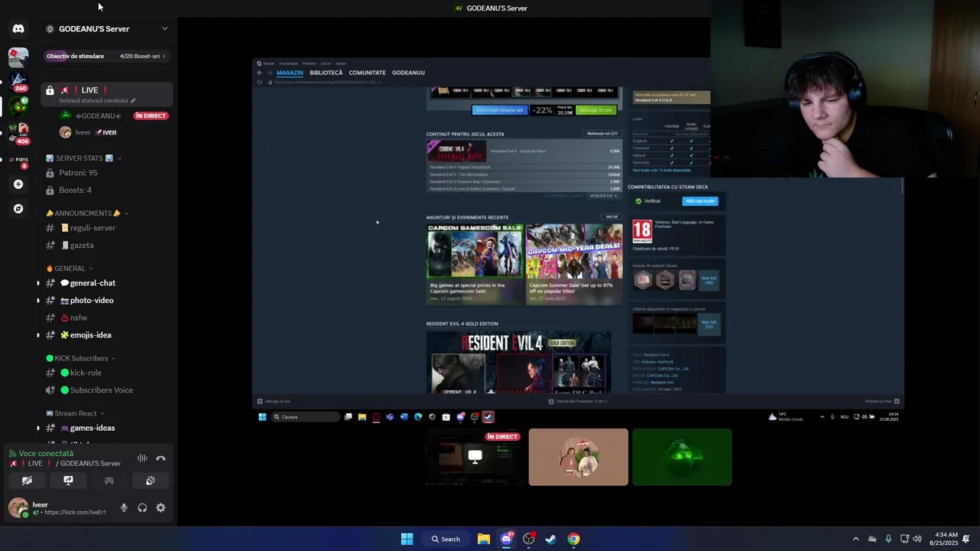Viewport: 980px width, 551px height.
Task: Open Discord direct messages home icon
Action: click(x=18, y=28)
